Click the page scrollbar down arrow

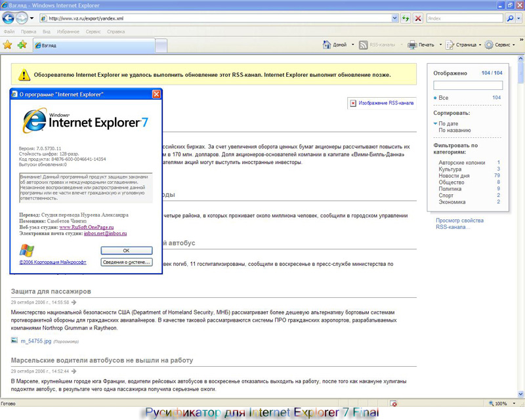tap(520, 394)
